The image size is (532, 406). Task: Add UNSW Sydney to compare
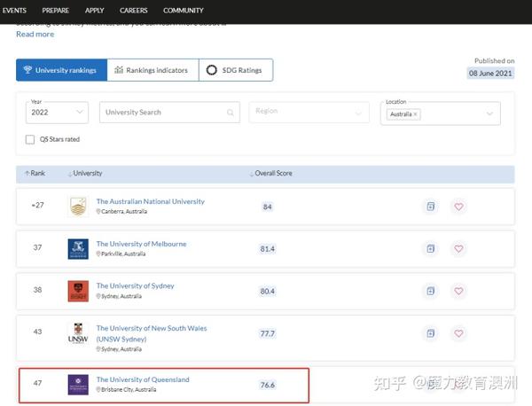pyautogui.click(x=431, y=333)
